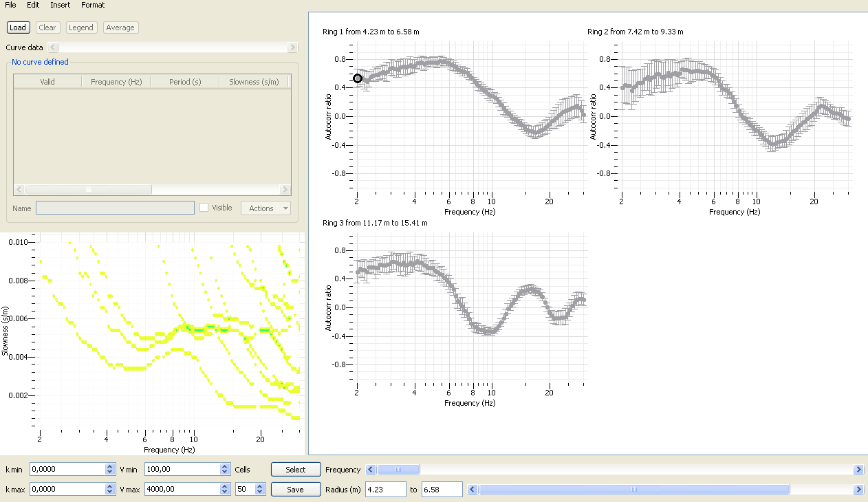Image resolution: width=868 pixels, height=502 pixels.
Task: Click the Load button
Action: (x=17, y=28)
